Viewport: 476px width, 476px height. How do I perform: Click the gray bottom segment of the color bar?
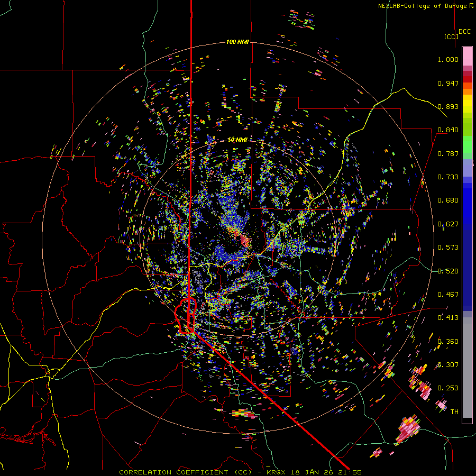click(467, 368)
